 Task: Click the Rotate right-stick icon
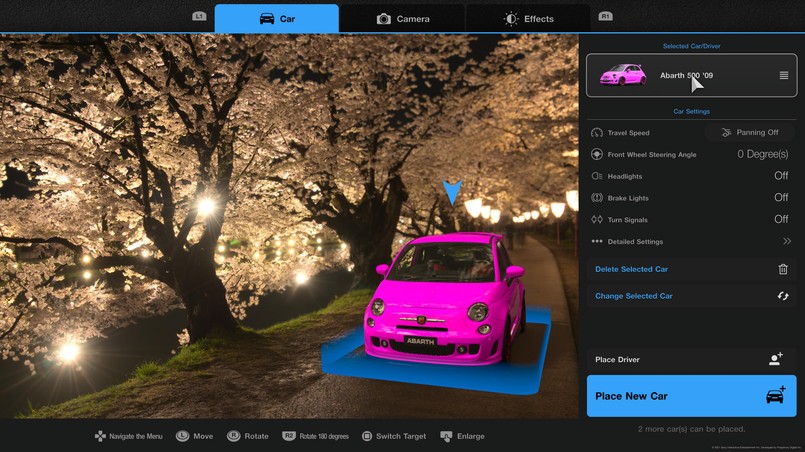click(234, 436)
